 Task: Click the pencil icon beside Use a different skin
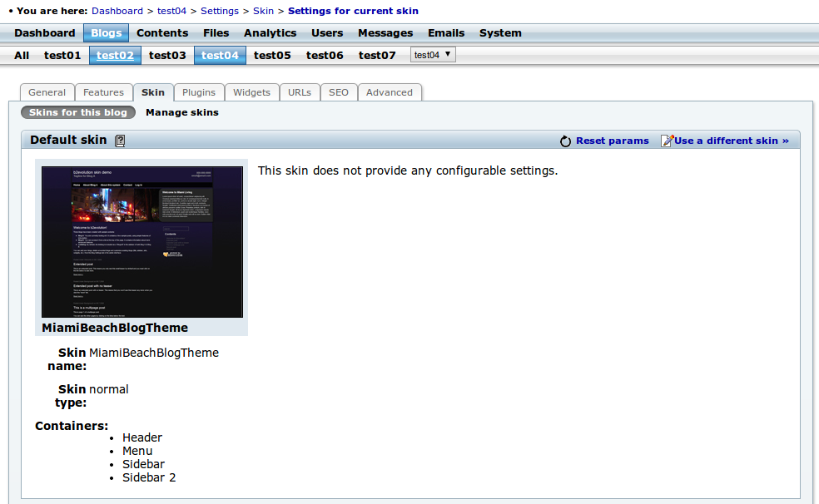point(667,141)
